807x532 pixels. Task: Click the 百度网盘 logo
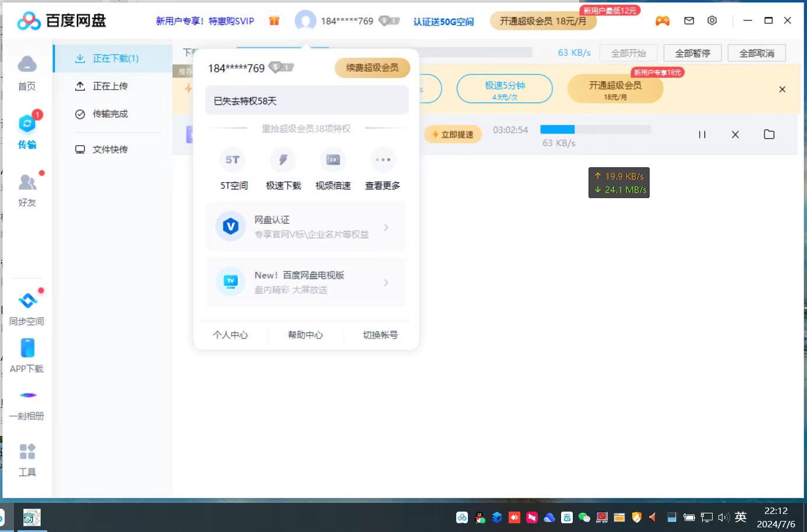[x=61, y=21]
